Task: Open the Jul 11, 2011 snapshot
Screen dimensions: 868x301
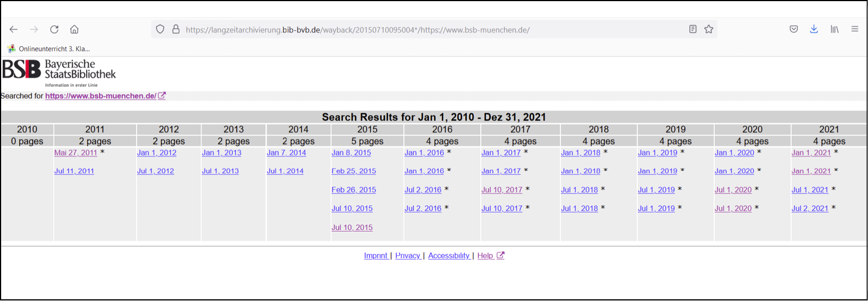Action: [74, 171]
